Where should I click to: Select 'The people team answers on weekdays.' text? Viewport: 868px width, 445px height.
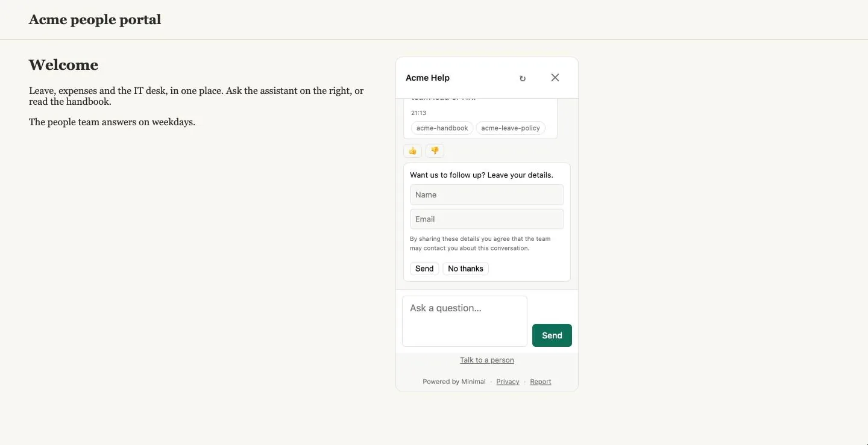[x=112, y=122]
